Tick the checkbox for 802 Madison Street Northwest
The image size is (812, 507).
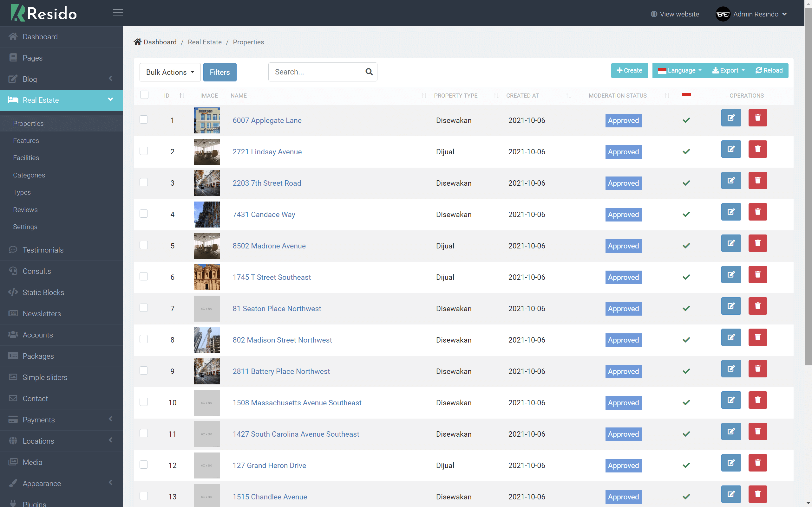144,339
